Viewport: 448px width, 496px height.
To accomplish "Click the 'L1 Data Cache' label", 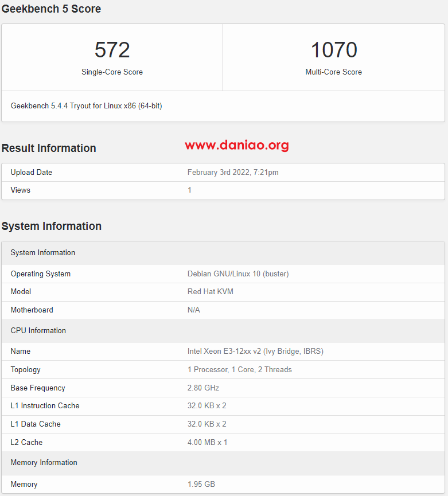I will [x=36, y=424].
